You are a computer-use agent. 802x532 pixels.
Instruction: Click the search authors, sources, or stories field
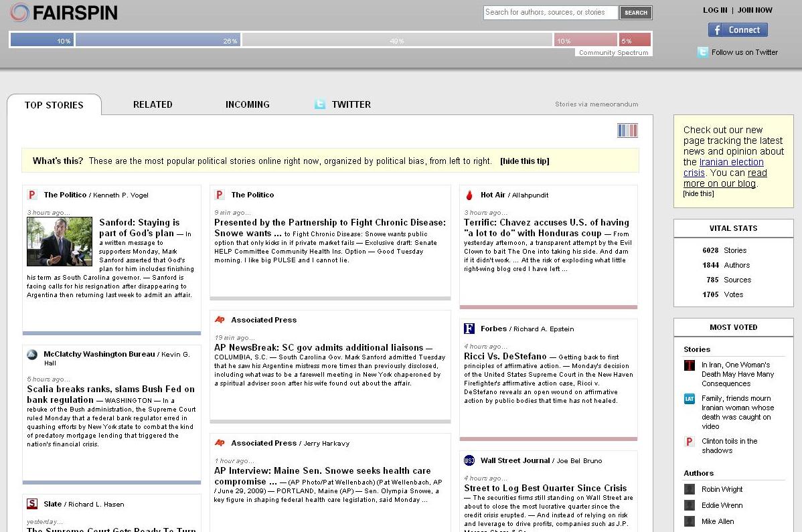550,12
